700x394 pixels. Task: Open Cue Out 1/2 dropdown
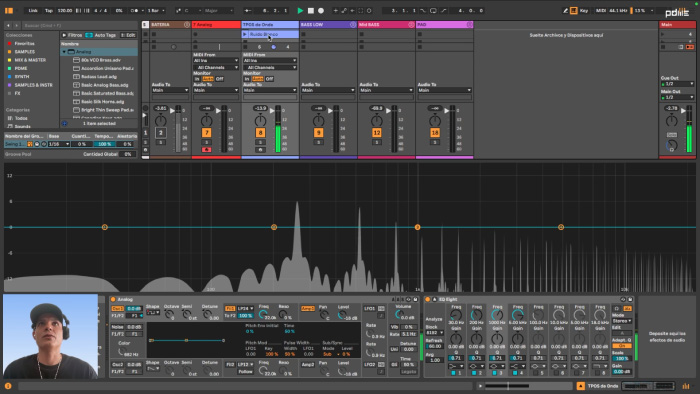(677, 84)
